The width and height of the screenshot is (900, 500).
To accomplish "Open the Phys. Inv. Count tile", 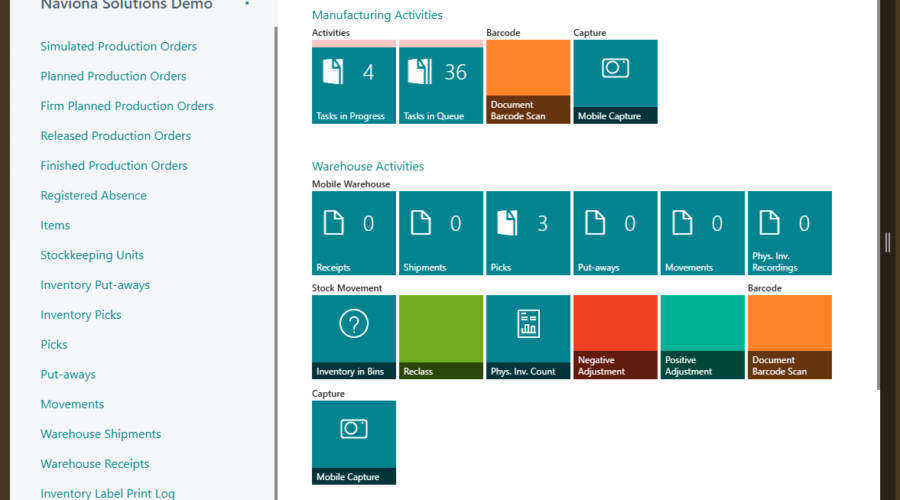I will point(528,337).
